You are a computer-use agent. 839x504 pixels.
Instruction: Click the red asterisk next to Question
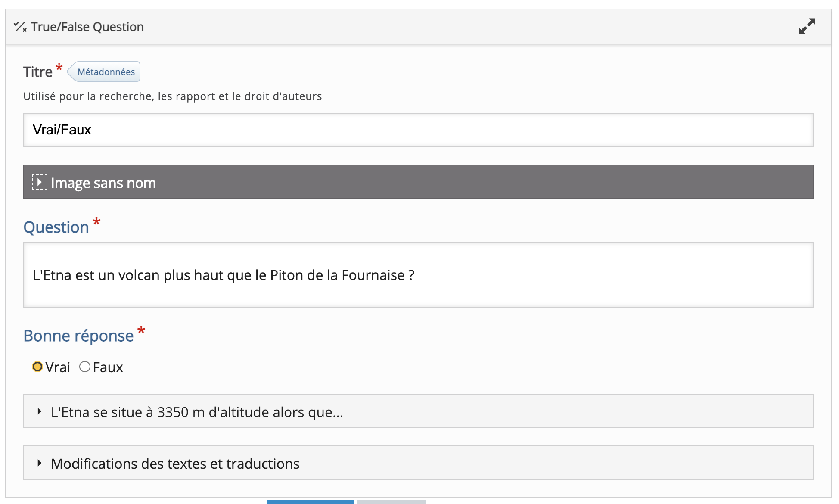[x=96, y=222]
